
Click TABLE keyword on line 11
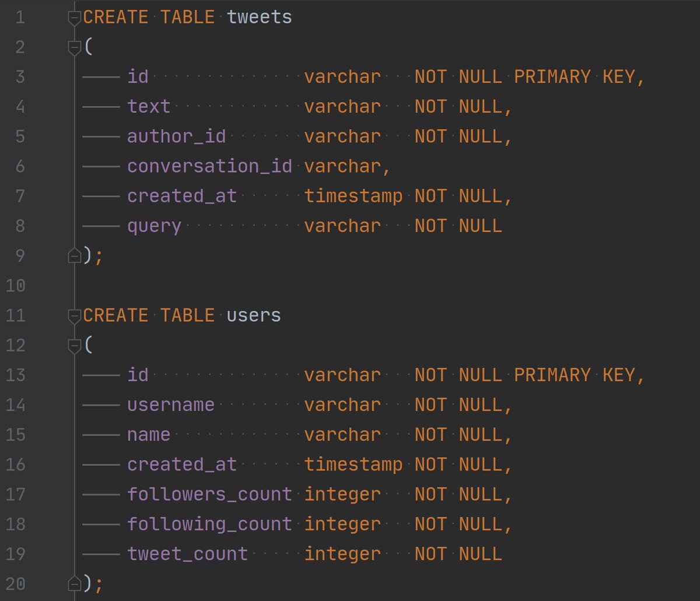point(188,315)
